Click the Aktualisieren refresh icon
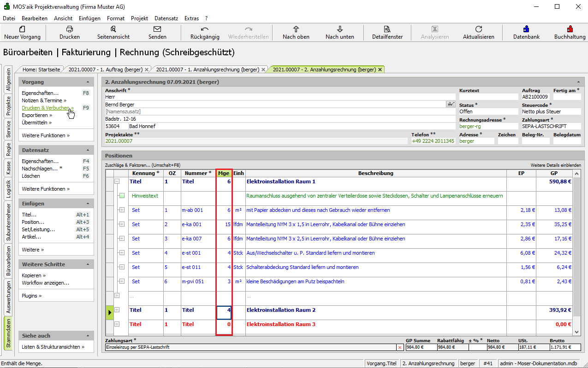Screen dimensions: 588x368 [479, 29]
